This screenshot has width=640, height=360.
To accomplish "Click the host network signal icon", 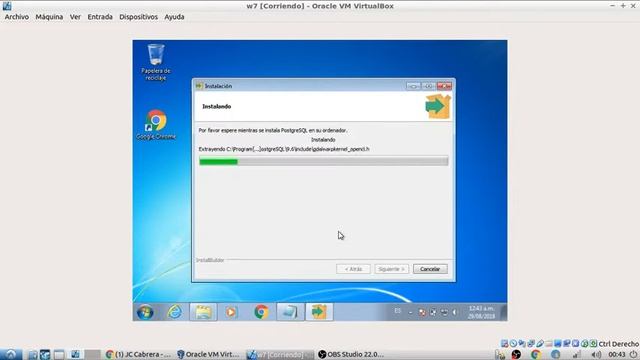I will point(576,354).
